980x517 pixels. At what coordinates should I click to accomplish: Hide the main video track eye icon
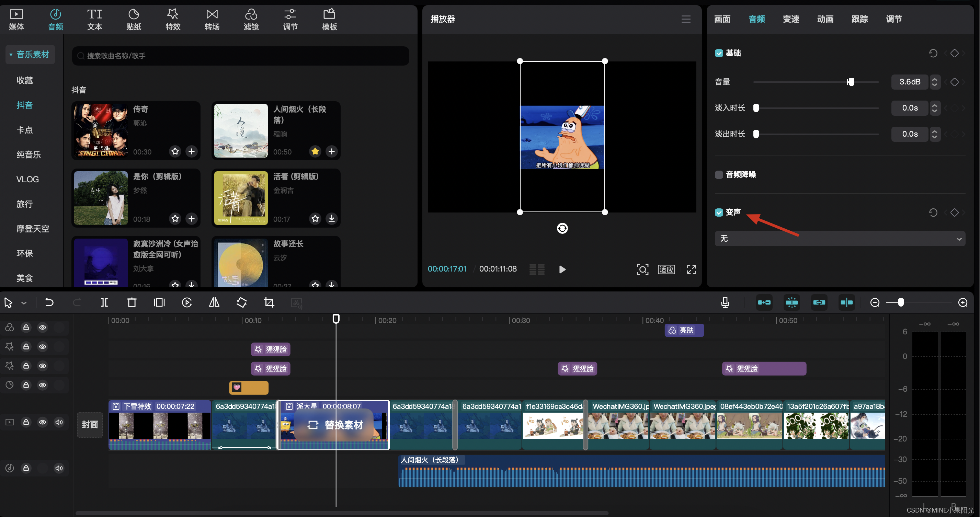click(x=43, y=422)
